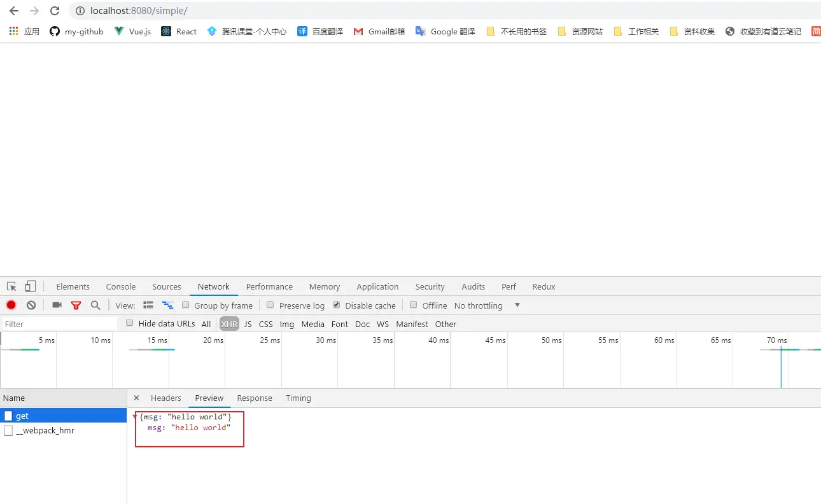Open the No throttling dropdown
Screen dimensions: 821x504
point(488,305)
